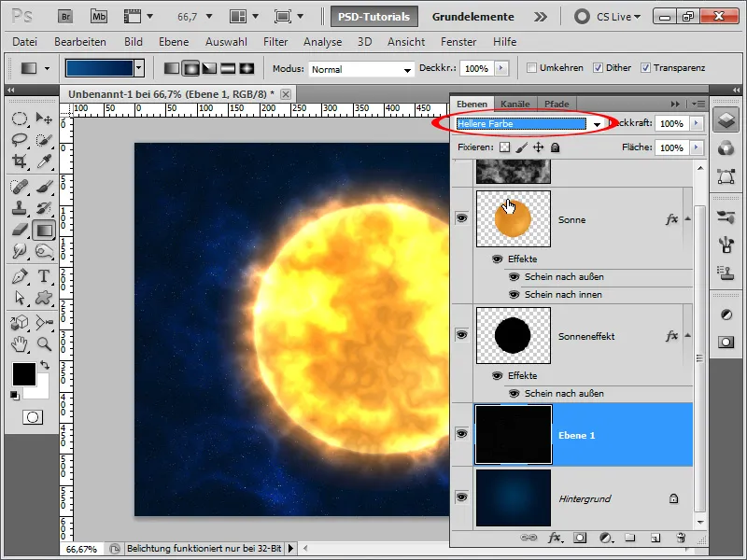The image size is (747, 560).
Task: Open the Fläche slider arrow
Action: pos(697,147)
